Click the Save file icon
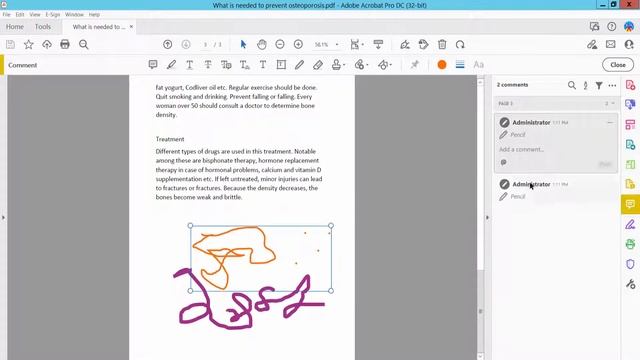640x360 pixels. [x=10, y=44]
